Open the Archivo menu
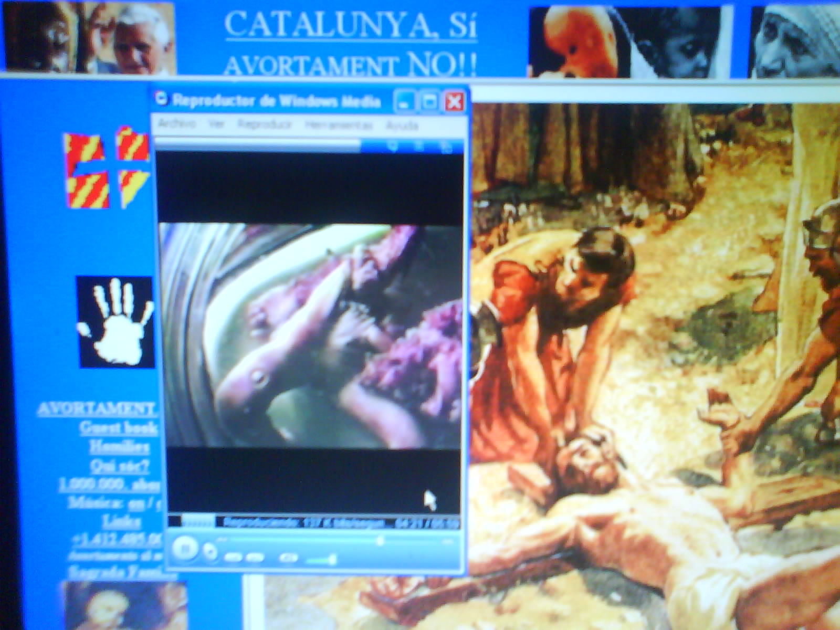840x630 pixels. (x=176, y=124)
